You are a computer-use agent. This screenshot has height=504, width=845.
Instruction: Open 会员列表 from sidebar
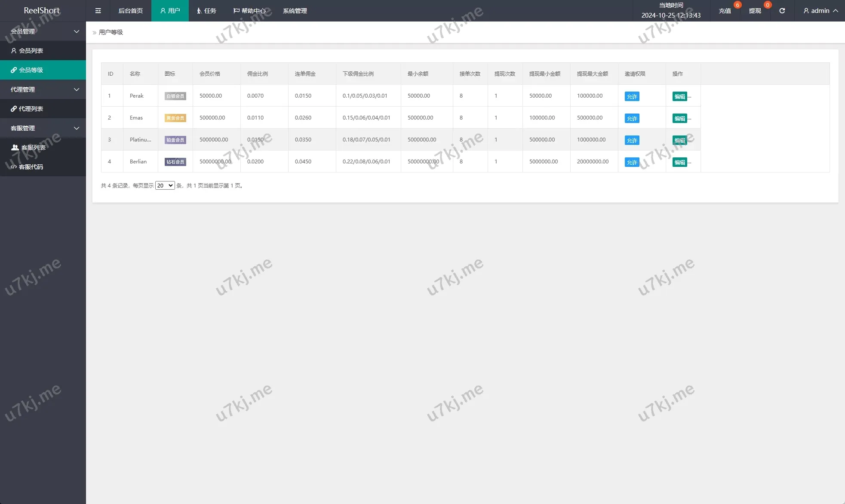[x=31, y=51]
